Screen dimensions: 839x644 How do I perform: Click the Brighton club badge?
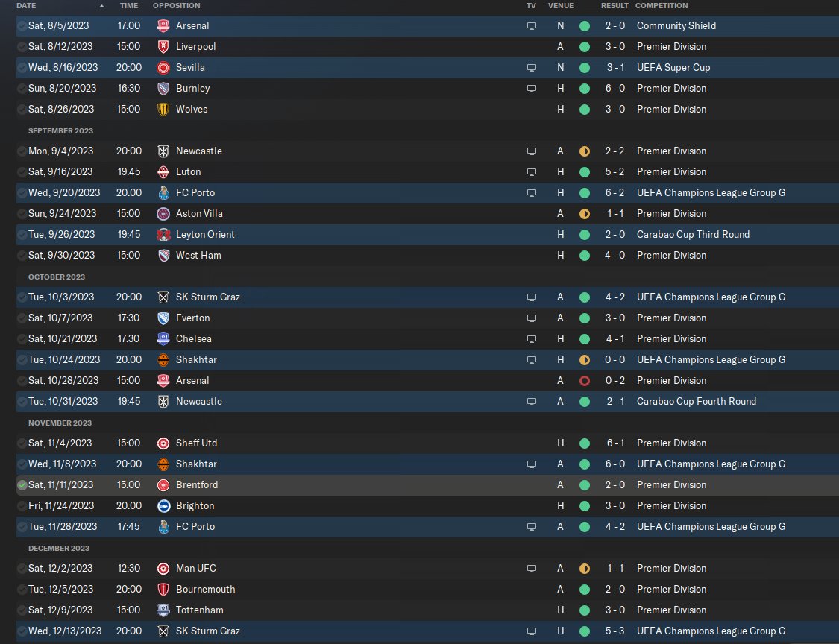tap(163, 505)
